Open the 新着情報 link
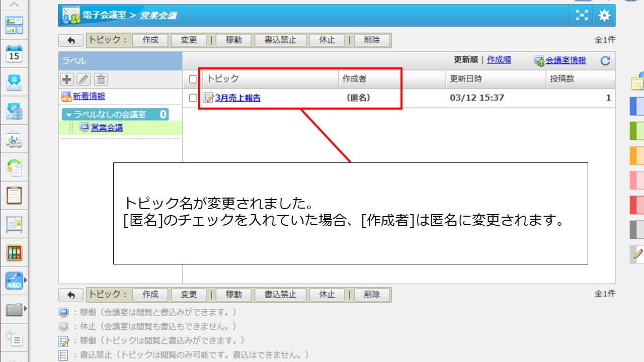Image resolution: width=644 pixels, height=362 pixels. point(89,96)
